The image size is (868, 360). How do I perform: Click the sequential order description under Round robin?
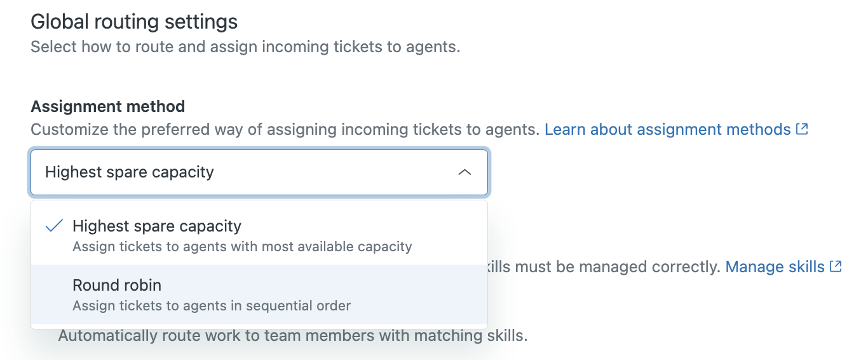212,306
